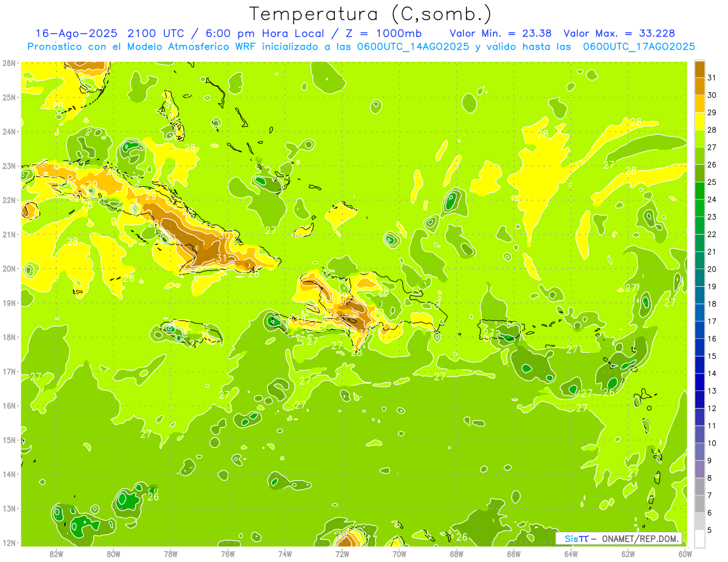Image resolution: width=728 pixels, height=562 pixels.
Task: Click the "70W" longitude axis label
Action: pos(399,554)
